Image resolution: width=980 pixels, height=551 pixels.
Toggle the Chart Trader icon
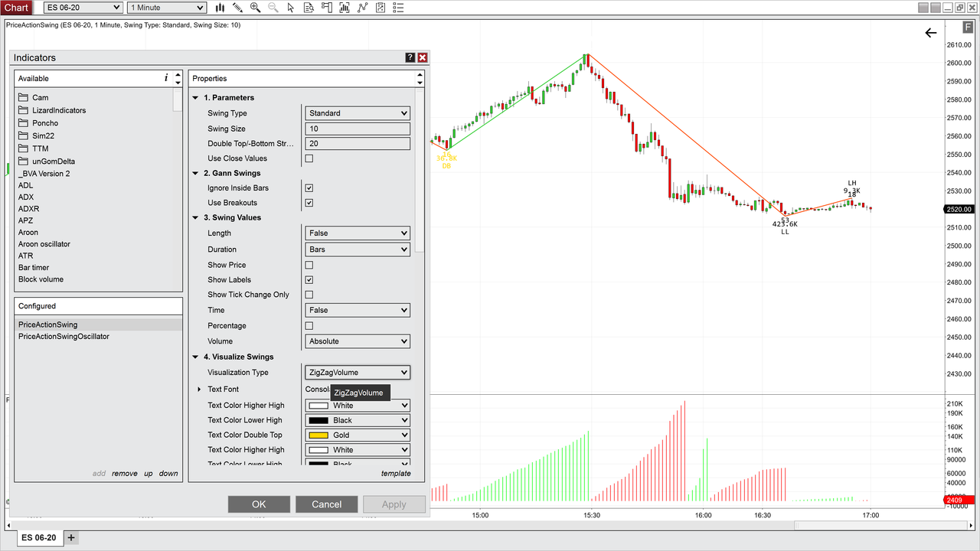click(x=327, y=8)
